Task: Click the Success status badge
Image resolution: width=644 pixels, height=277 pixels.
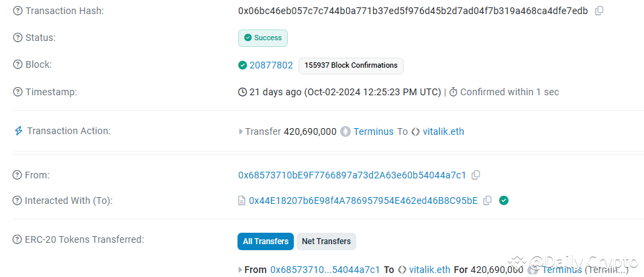Action: (263, 38)
